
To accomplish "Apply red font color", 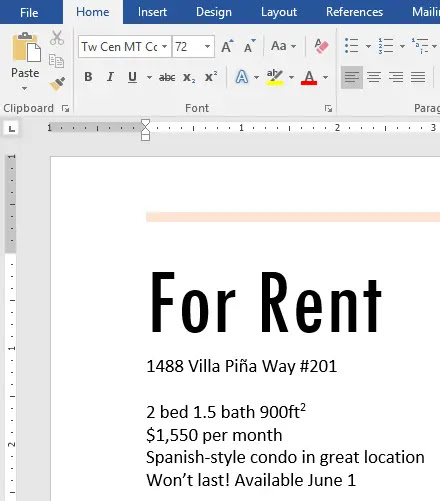I will (x=309, y=77).
